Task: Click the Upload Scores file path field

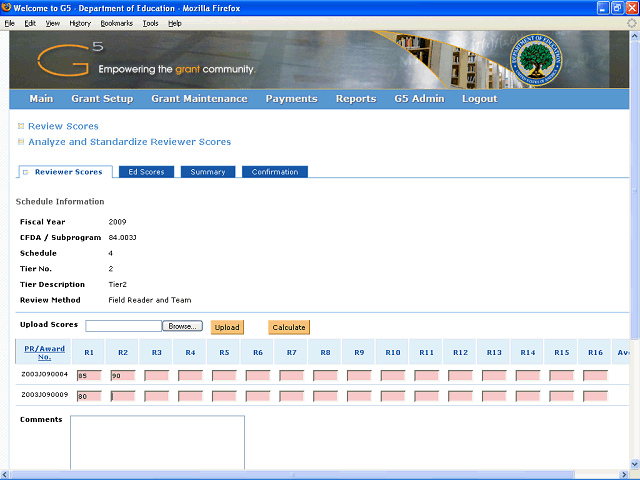Action: click(123, 326)
